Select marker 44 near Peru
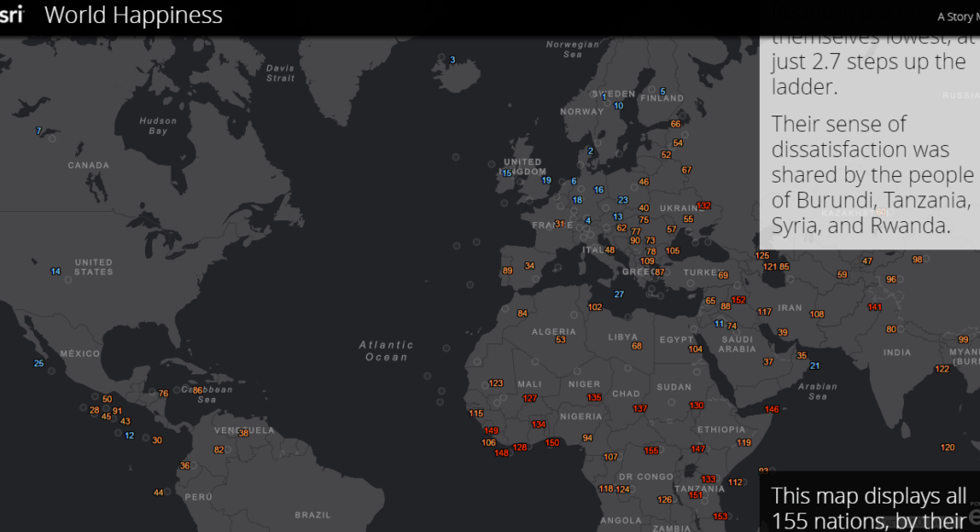980x532 pixels. click(x=159, y=493)
